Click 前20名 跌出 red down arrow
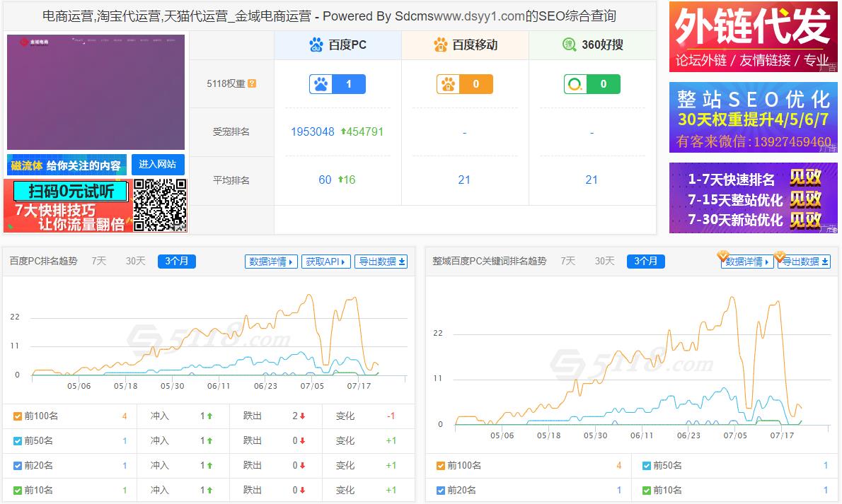Viewport: 842px width, 504px height. [302, 465]
